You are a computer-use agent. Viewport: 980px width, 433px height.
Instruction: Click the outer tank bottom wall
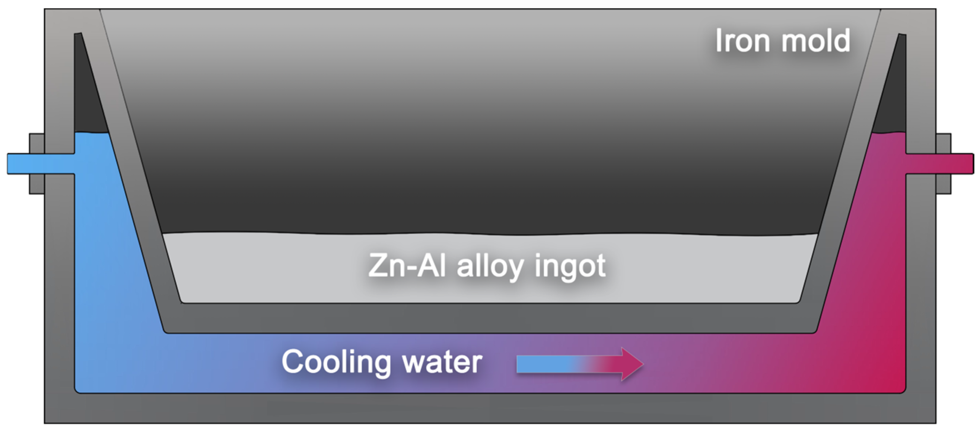(x=490, y=408)
